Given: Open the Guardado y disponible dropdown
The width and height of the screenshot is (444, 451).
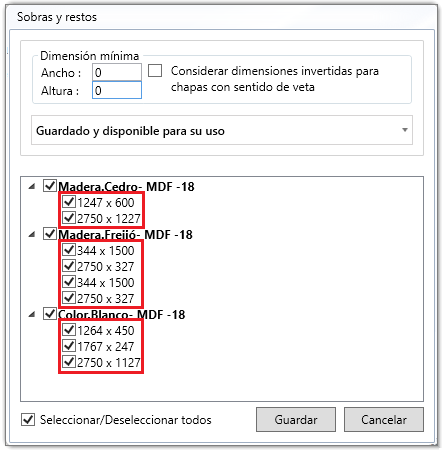Looking at the screenshot, I should pyautogui.click(x=222, y=130).
